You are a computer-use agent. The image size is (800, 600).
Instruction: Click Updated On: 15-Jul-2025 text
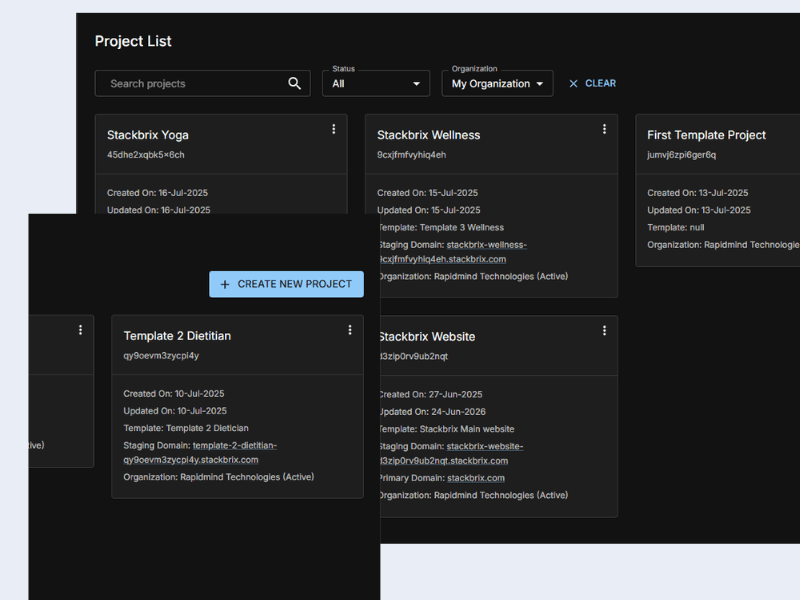429,210
